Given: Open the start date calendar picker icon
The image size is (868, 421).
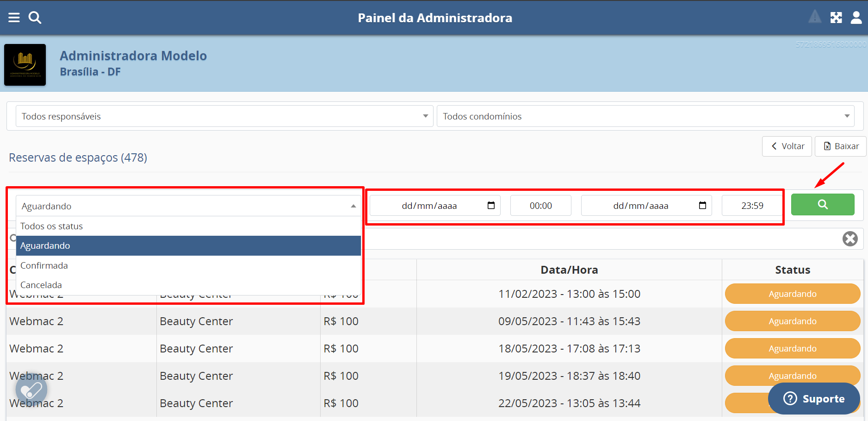Looking at the screenshot, I should (x=491, y=205).
